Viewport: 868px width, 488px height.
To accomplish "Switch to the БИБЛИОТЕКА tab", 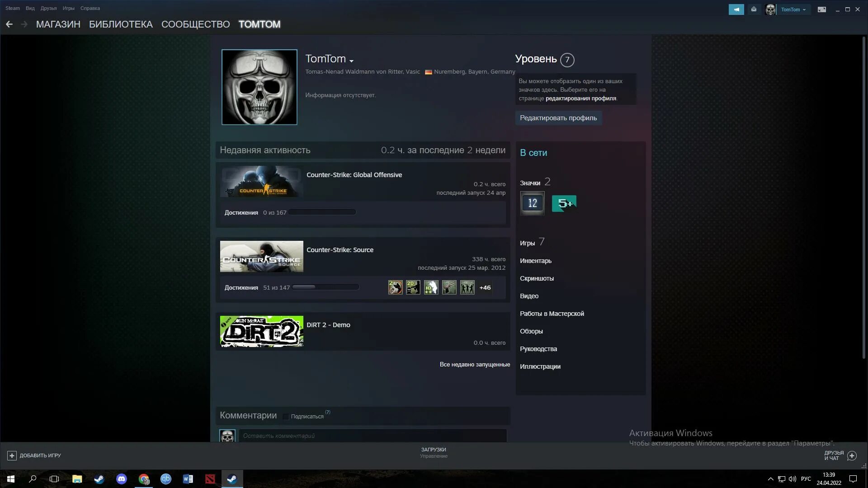I will click(x=121, y=24).
